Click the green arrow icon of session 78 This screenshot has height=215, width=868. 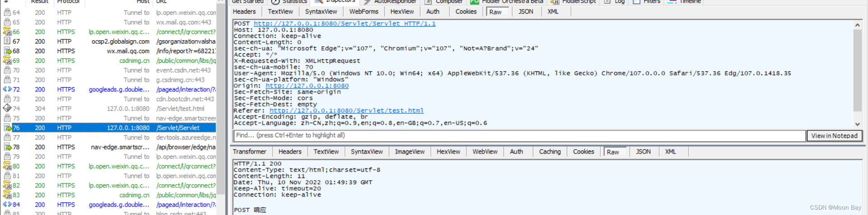(x=7, y=147)
